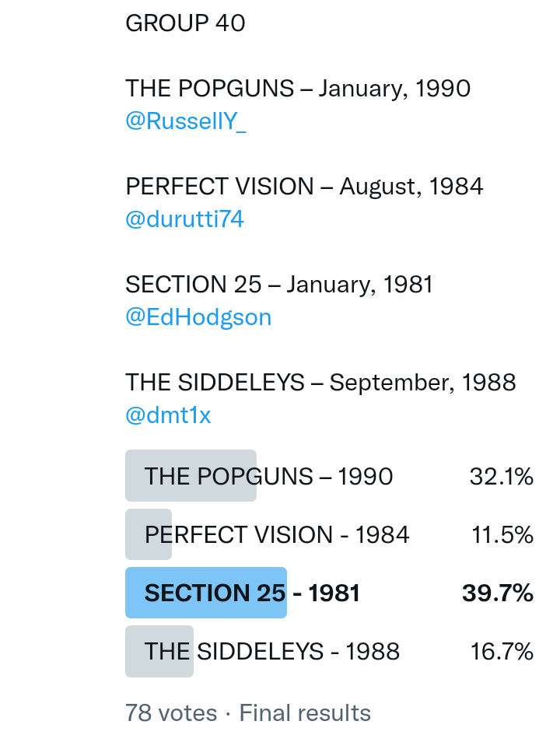Click the 11.5% poll percentage
Screen dimensions: 560x735
coord(502,535)
